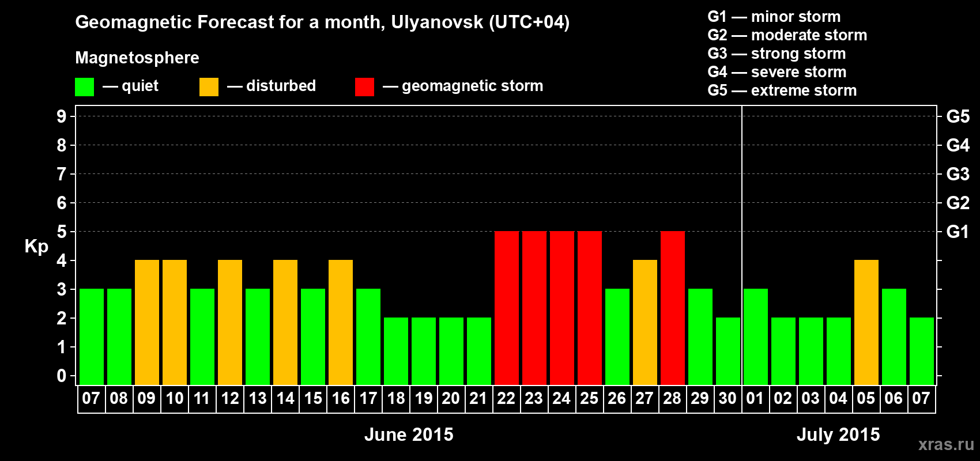Click the 'July 2015' month label
Image resolution: width=980 pixels, height=461 pixels.
pyautogui.click(x=838, y=434)
